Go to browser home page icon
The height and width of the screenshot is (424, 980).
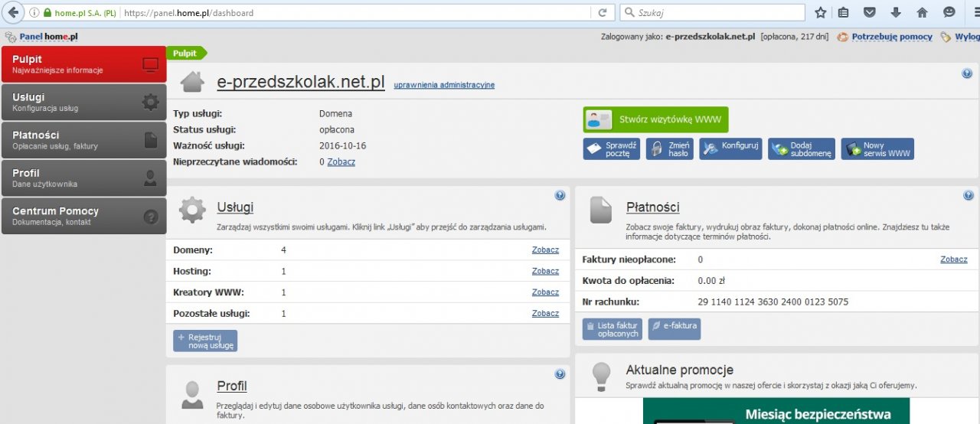click(923, 13)
